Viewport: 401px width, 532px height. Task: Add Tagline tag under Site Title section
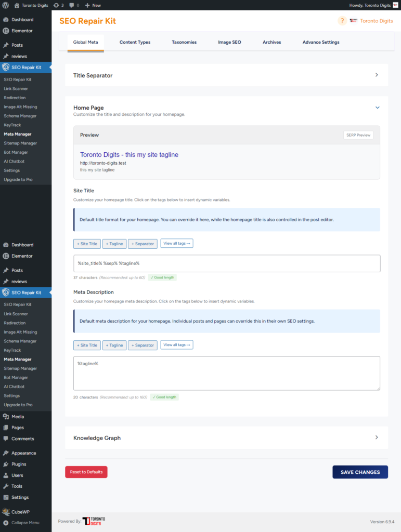point(114,244)
